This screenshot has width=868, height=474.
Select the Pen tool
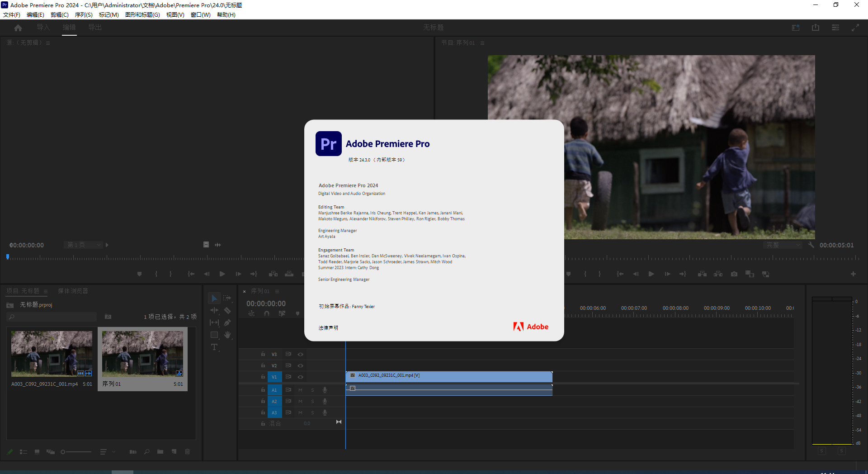coord(227,323)
